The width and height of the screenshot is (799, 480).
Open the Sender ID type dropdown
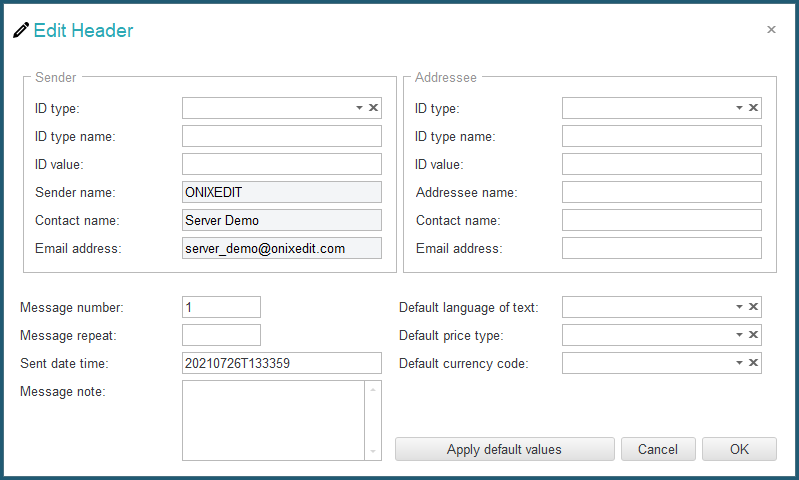[x=359, y=108]
